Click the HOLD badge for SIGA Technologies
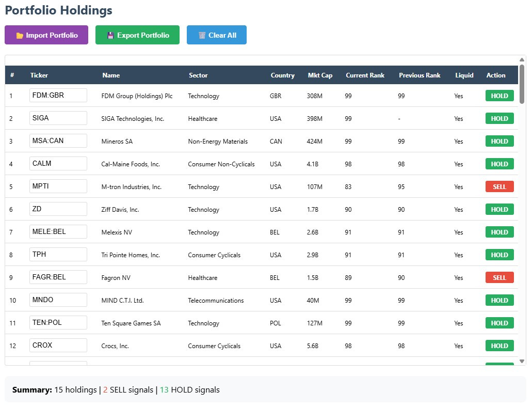 coord(499,119)
